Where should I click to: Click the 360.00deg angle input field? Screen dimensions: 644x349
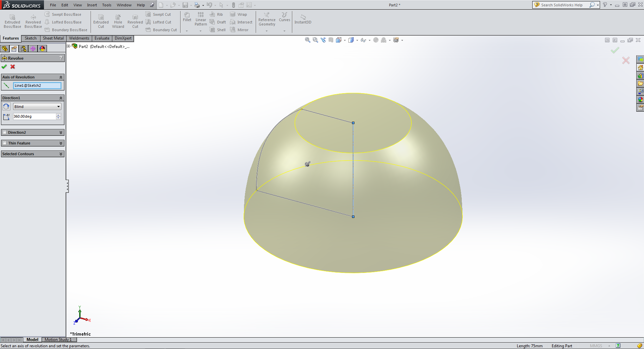[34, 116]
